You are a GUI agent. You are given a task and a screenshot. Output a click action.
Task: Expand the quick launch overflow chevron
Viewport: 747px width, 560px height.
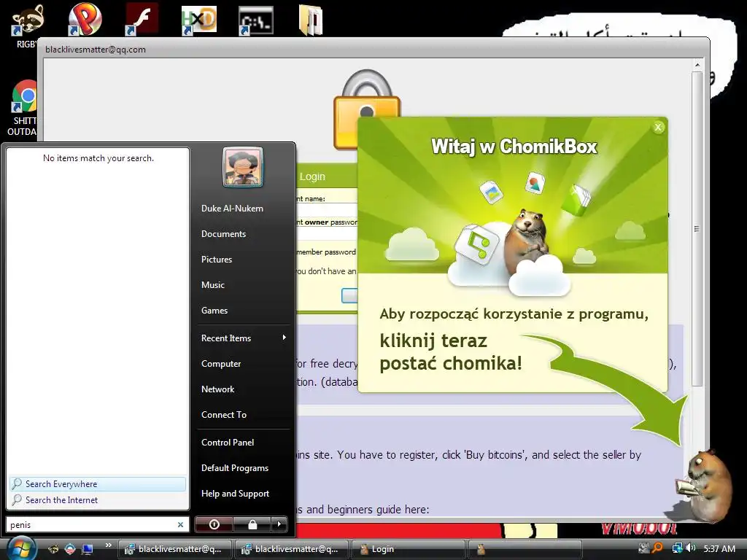(108, 545)
